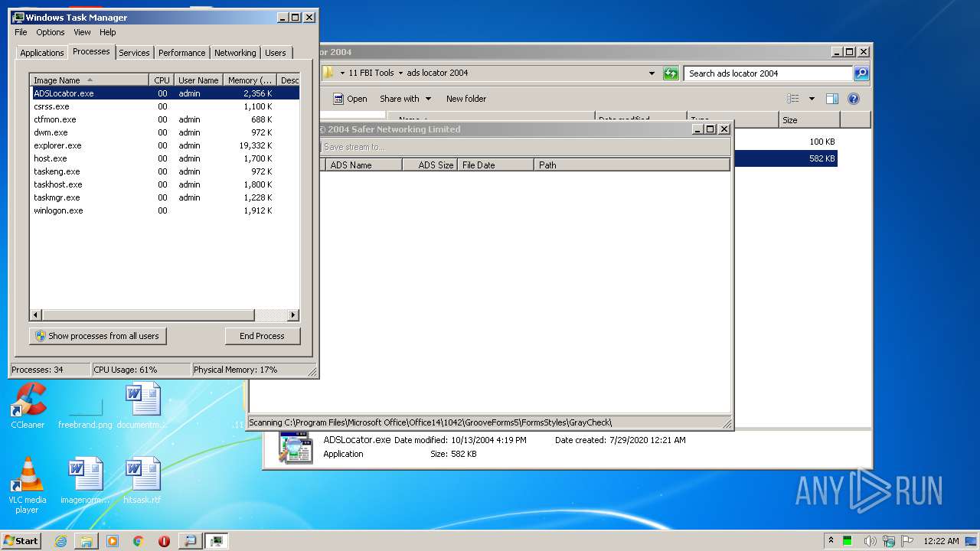Image resolution: width=980 pixels, height=551 pixels.
Task: Sort processes by CPU column
Action: (x=162, y=80)
